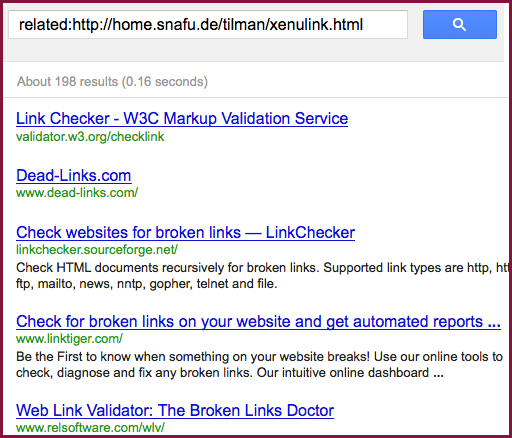Click the www.dead-links.com/ green URL
Image resolution: width=512 pixels, height=438 pixels.
77,193
